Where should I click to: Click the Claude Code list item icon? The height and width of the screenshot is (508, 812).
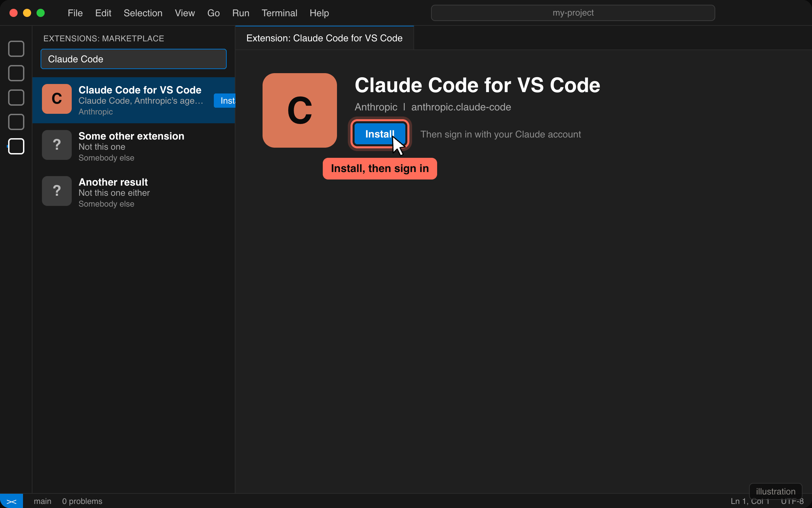pyautogui.click(x=57, y=99)
